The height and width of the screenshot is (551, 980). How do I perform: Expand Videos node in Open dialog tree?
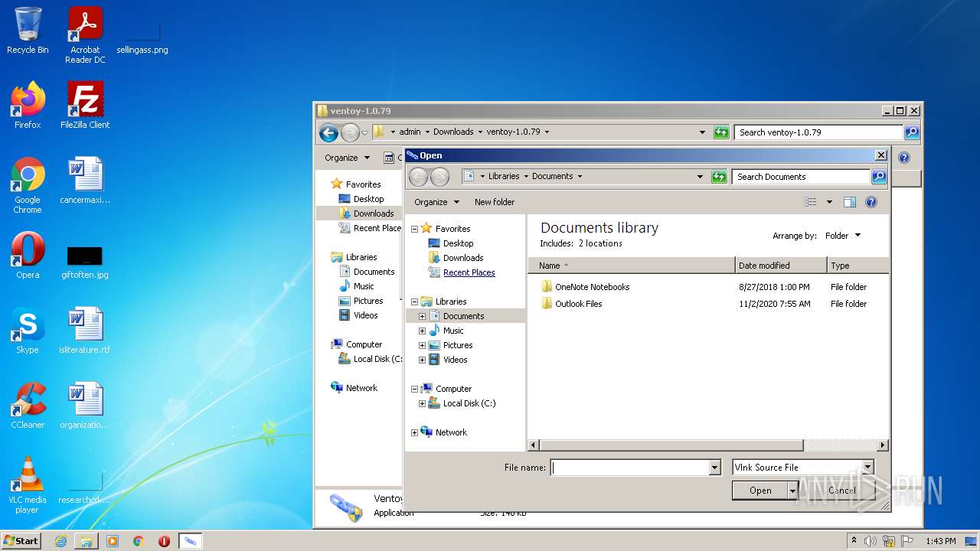coord(422,360)
